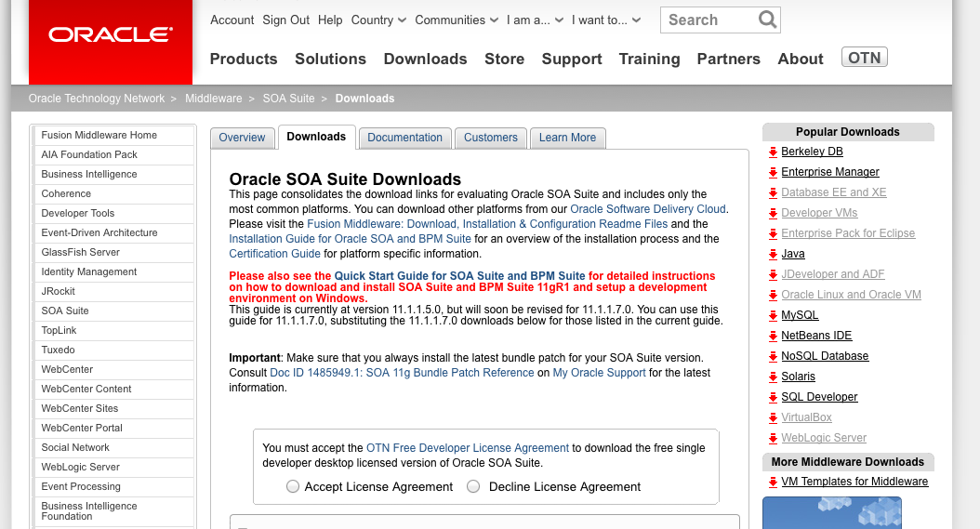Open the Installation Guide for SOA and BPM link
The image size is (980, 529).
coord(350,239)
